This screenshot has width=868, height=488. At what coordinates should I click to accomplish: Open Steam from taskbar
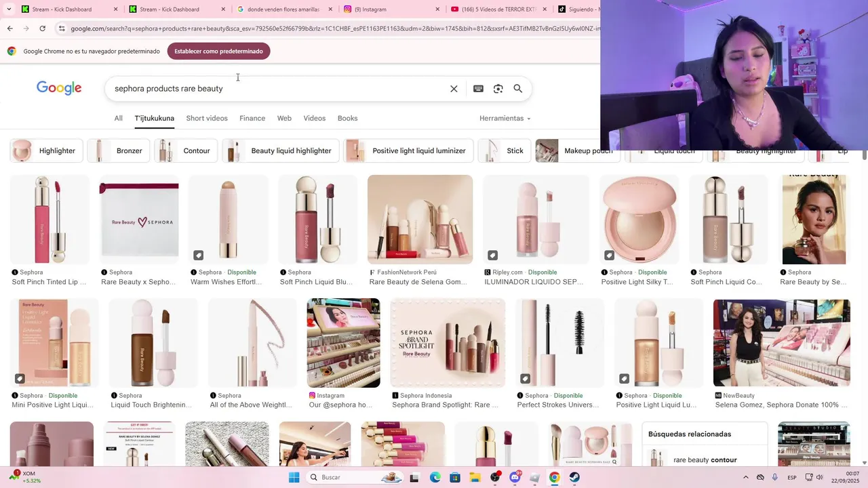574,477
